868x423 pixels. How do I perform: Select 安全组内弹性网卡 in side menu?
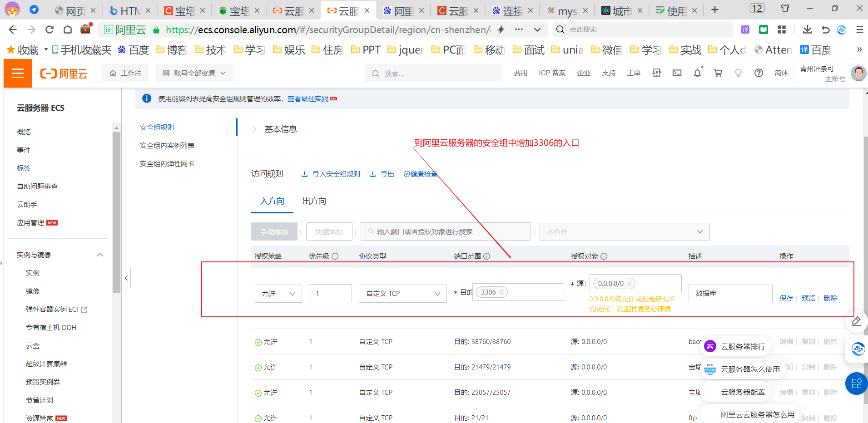pyautogui.click(x=167, y=164)
